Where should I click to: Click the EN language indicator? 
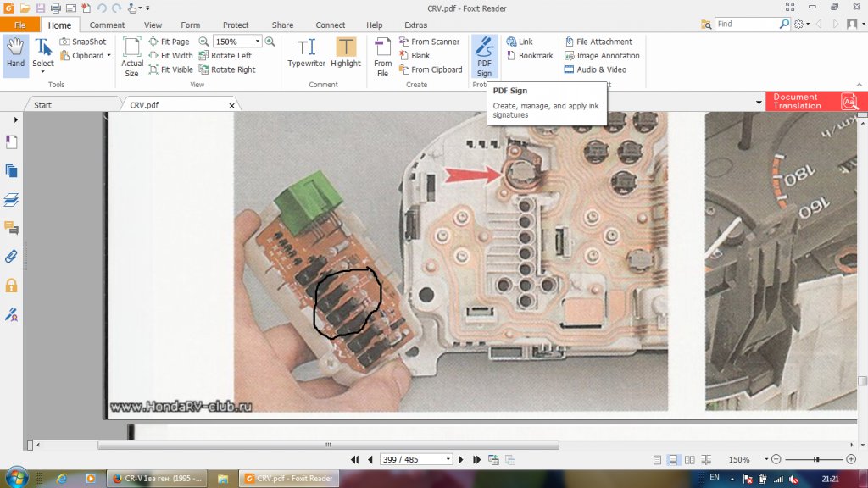click(x=714, y=478)
